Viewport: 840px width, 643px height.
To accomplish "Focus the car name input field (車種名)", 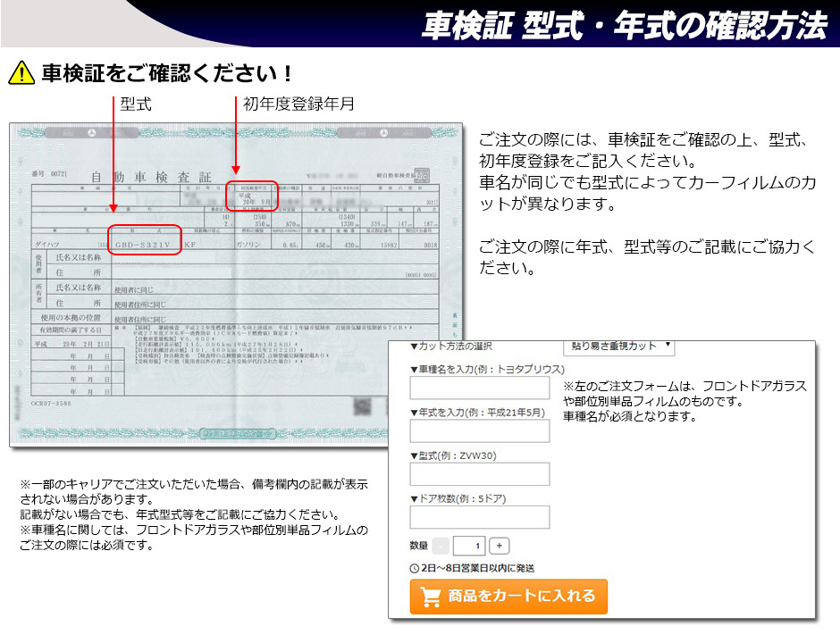I will point(479,388).
